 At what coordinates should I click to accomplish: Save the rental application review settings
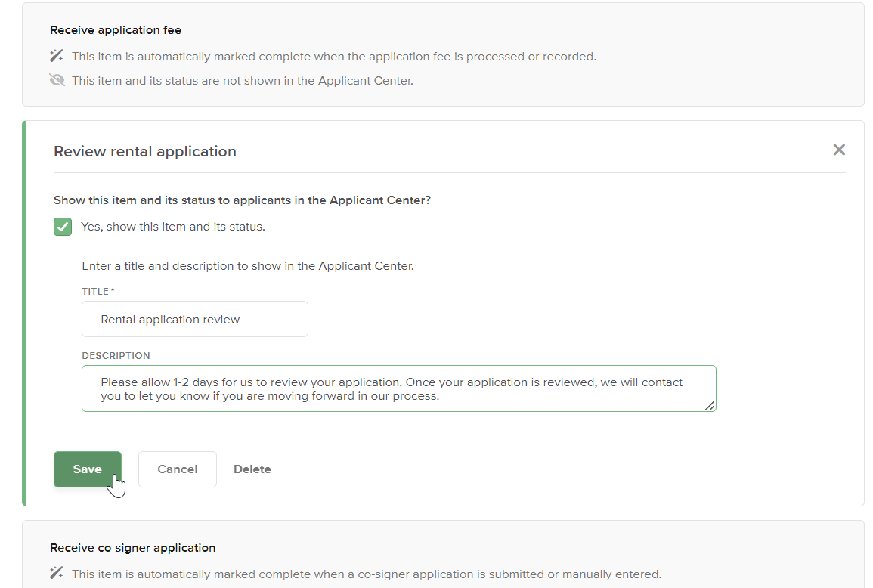click(87, 469)
